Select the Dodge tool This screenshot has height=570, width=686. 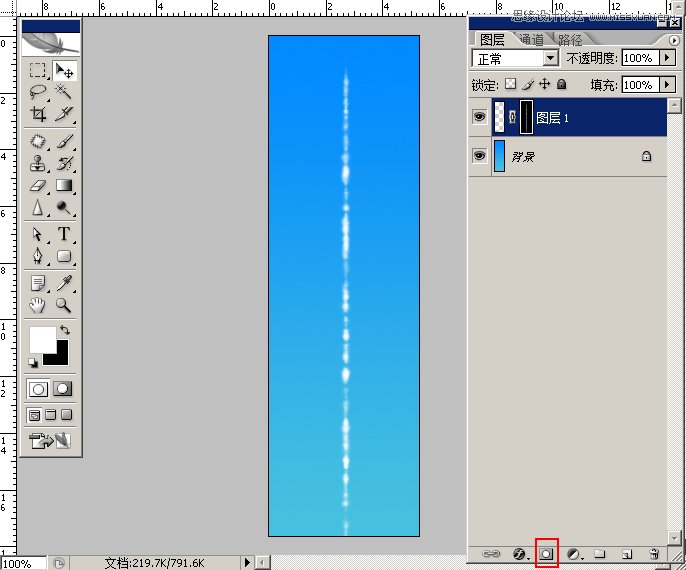pyautogui.click(x=64, y=207)
